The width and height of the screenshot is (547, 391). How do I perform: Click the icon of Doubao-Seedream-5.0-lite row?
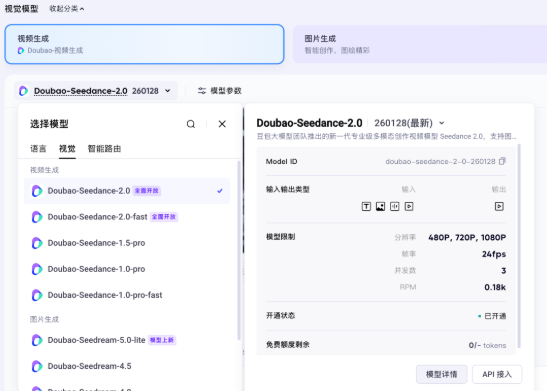point(37,340)
